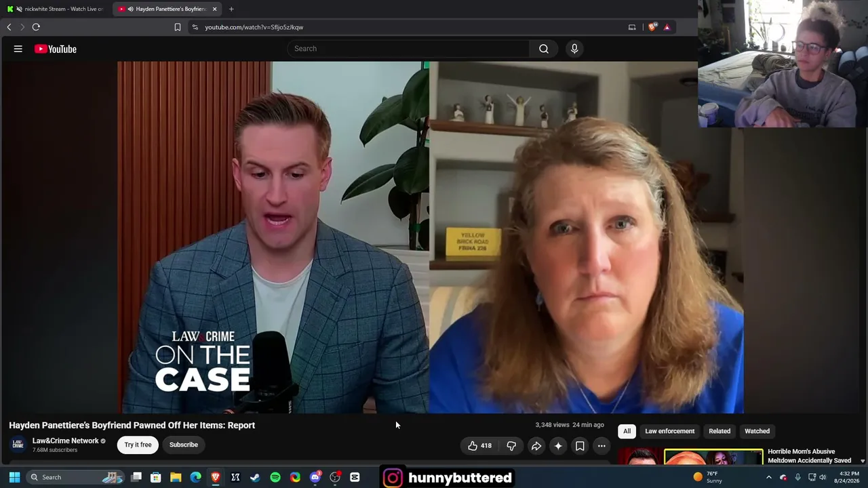Unmute the nickwhite Stream tab
This screenshot has height=488, width=868.
click(x=18, y=9)
